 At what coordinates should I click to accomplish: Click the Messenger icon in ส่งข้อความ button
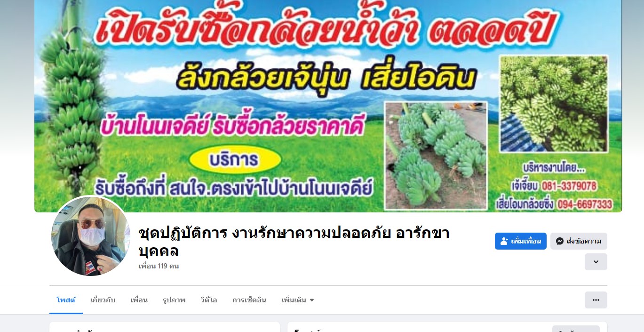point(560,241)
